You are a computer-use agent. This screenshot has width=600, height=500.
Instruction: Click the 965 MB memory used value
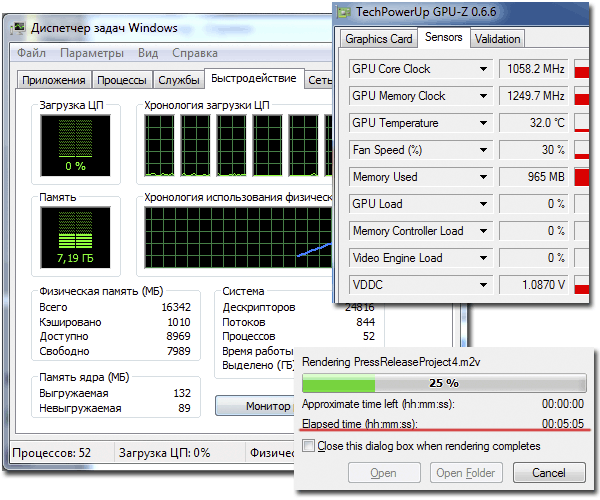click(534, 177)
